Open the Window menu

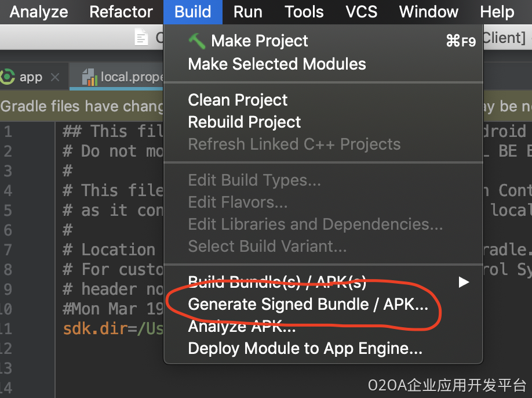(429, 12)
